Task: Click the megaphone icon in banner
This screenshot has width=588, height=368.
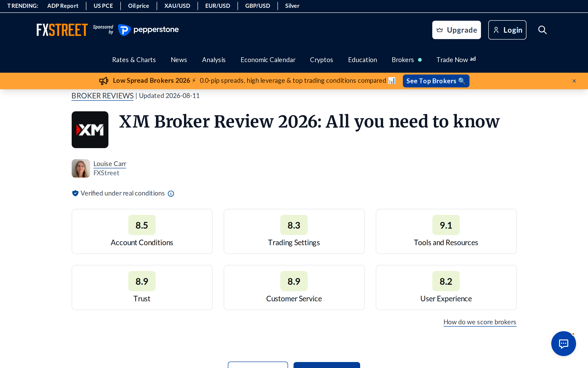Action: point(104,81)
